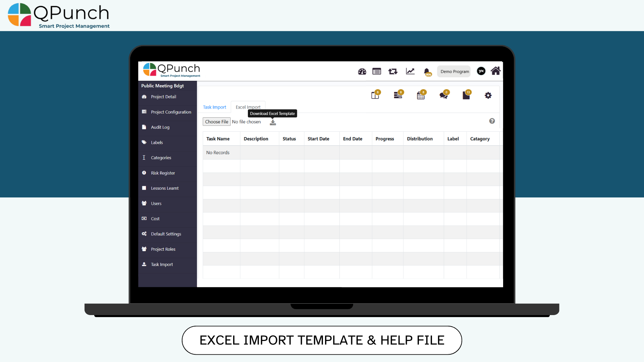Click the dashboard gauge icon in top bar

click(362, 71)
